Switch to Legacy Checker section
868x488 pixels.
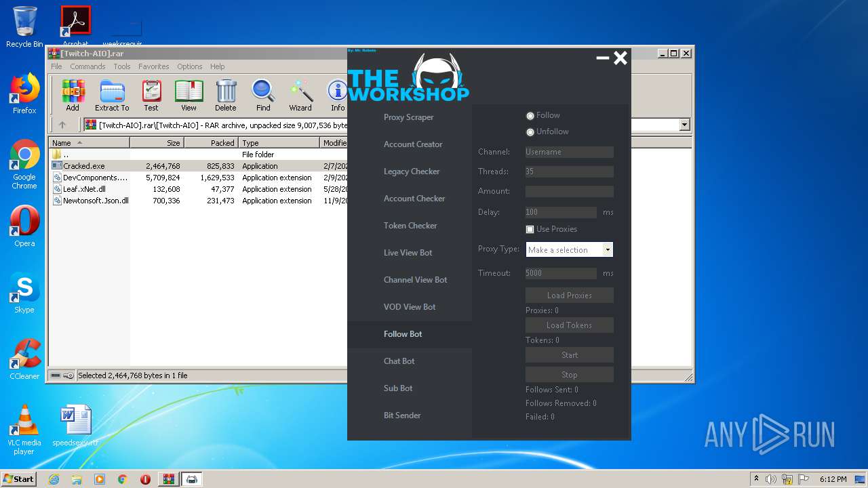click(x=410, y=171)
